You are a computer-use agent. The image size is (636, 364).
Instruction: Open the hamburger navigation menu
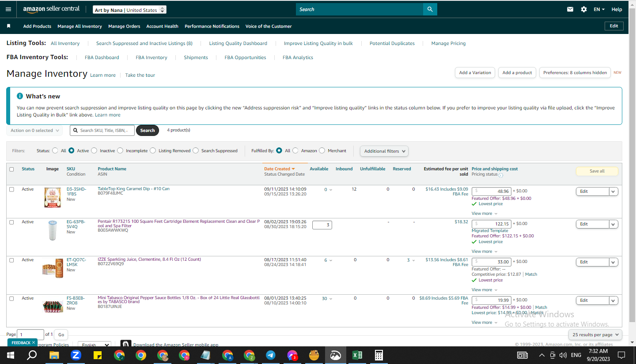[8, 9]
